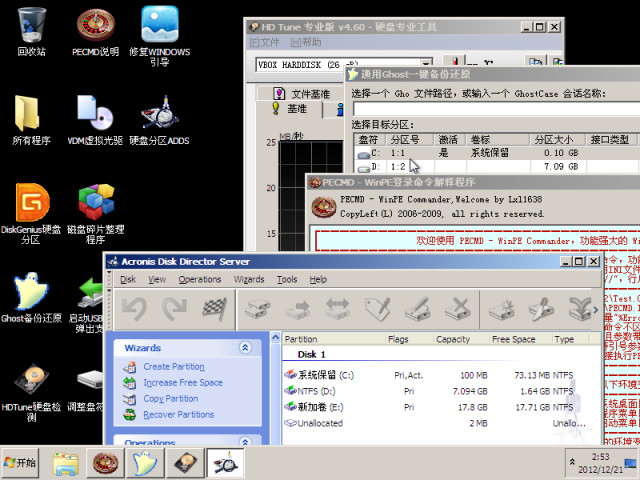Open the Help menu in Acronis

tap(318, 279)
